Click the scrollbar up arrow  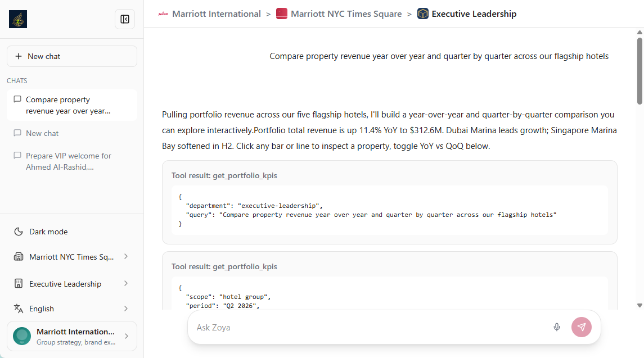pyautogui.click(x=640, y=33)
